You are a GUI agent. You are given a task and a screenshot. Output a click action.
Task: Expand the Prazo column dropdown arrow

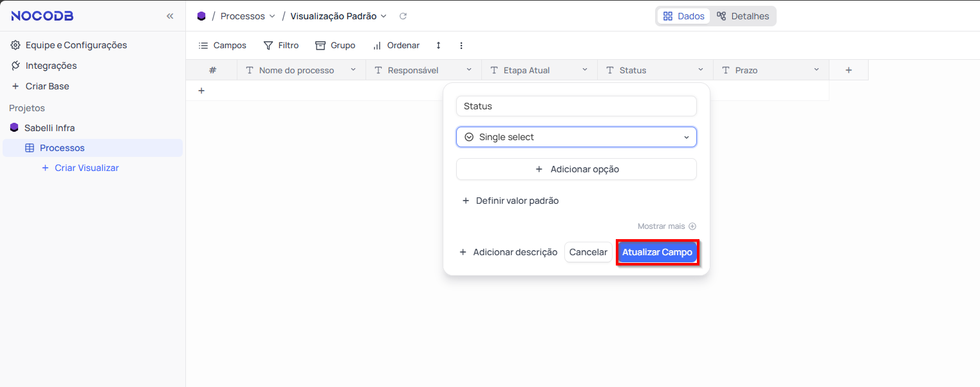click(x=816, y=70)
